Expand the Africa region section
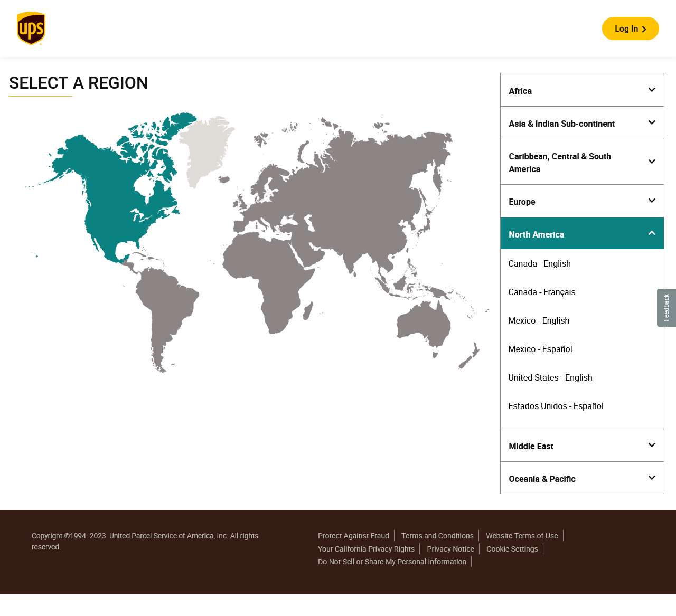676x616 pixels. click(x=582, y=90)
